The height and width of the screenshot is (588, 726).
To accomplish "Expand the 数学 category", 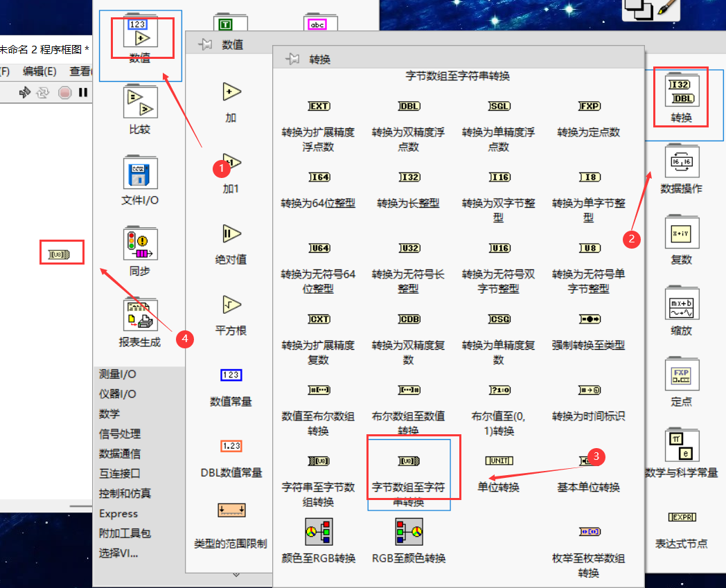I will point(109,414).
